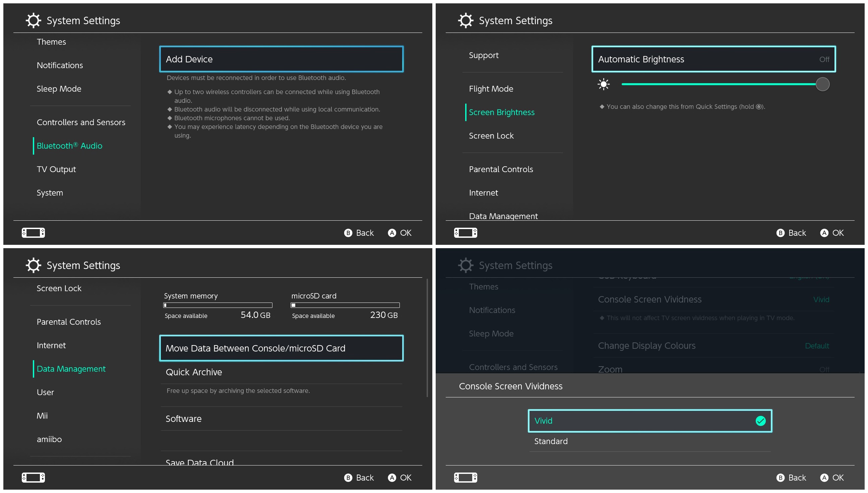Open TV Output in settings sidebar
This screenshot has height=493, width=868.
tap(56, 169)
